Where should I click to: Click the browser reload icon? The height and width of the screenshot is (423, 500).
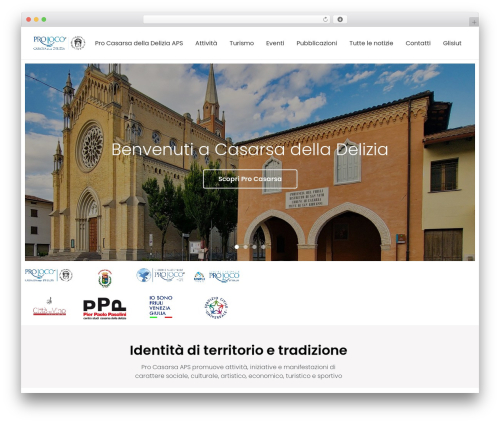coord(325,20)
